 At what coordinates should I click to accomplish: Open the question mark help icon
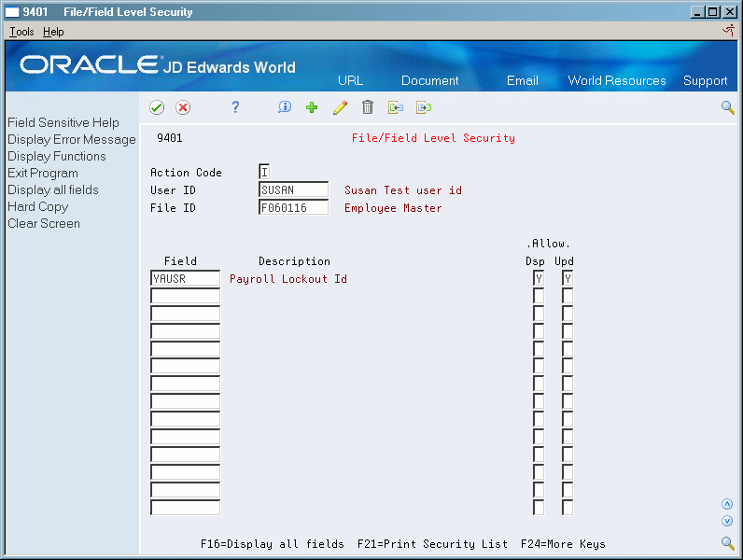point(235,107)
